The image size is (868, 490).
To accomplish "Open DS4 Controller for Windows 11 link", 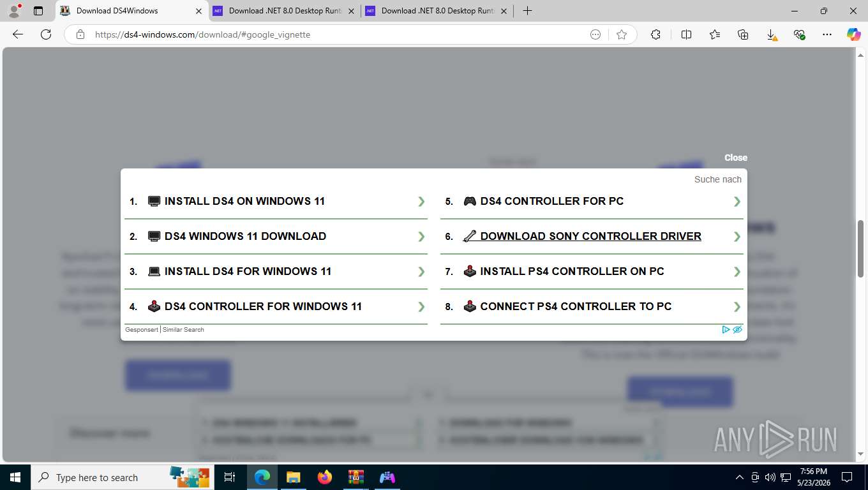I will [263, 306].
